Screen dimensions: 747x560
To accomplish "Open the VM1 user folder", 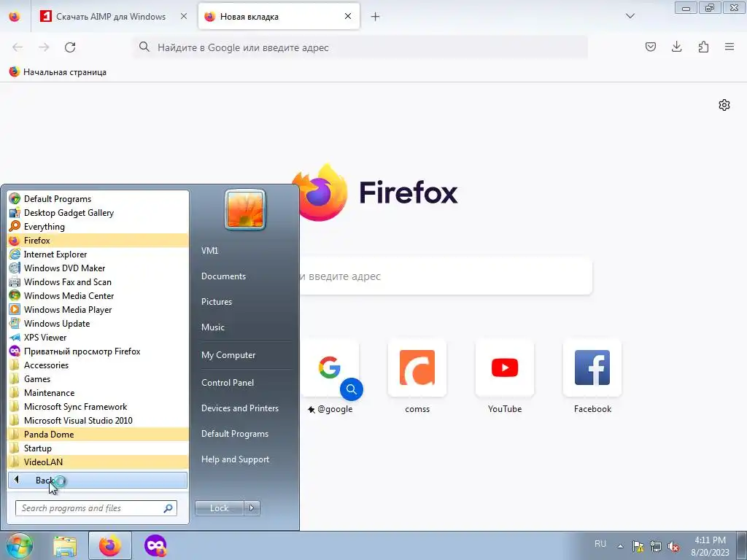I will point(209,251).
